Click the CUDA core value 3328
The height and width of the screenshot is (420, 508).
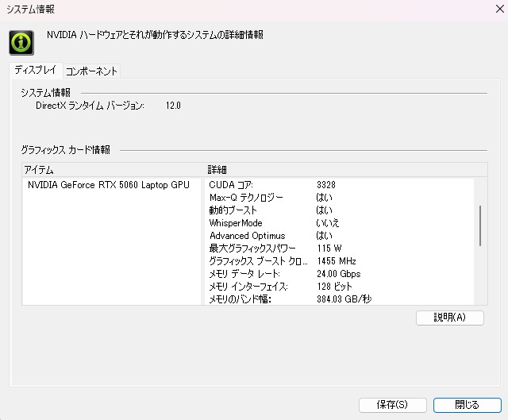[x=326, y=185]
